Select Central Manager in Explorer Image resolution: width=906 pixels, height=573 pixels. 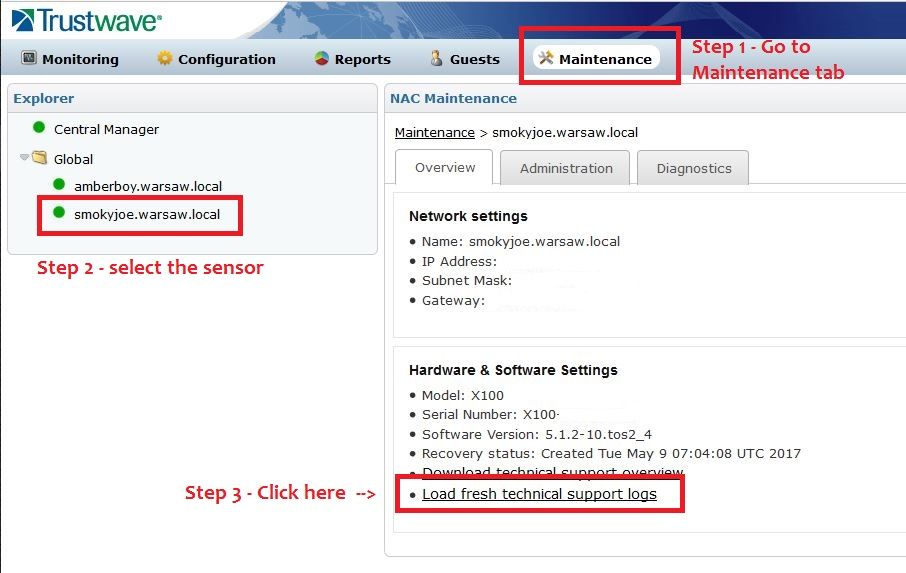[x=106, y=129]
